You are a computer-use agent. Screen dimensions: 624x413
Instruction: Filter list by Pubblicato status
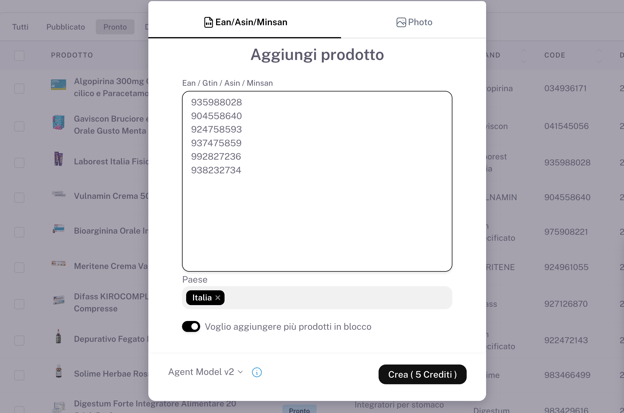point(66,27)
